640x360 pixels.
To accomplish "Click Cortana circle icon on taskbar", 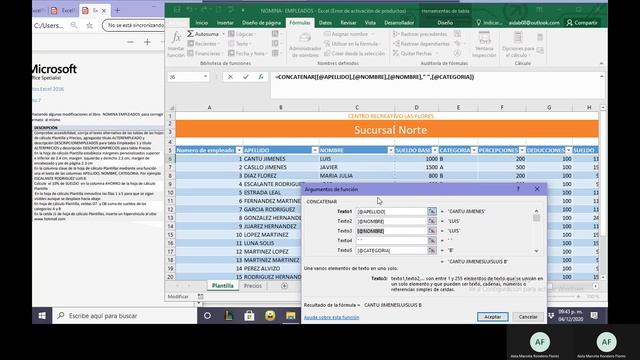I will click(207, 316).
